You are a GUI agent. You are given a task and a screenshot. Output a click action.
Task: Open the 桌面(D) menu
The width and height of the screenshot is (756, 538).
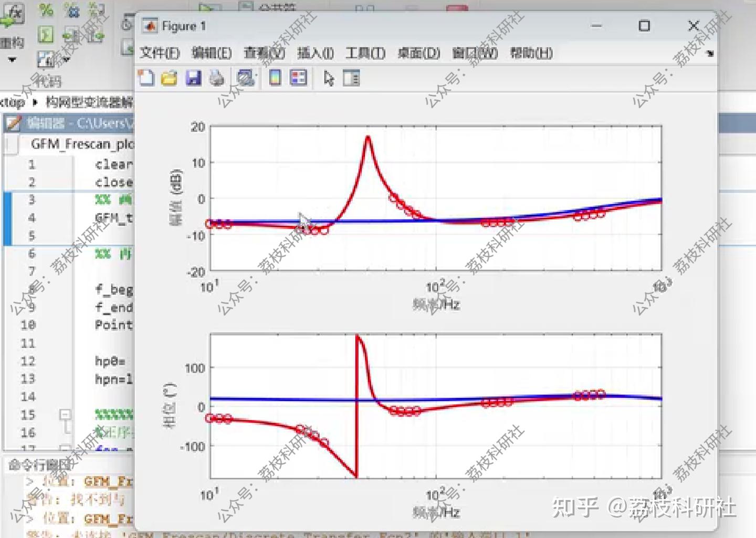tap(418, 53)
